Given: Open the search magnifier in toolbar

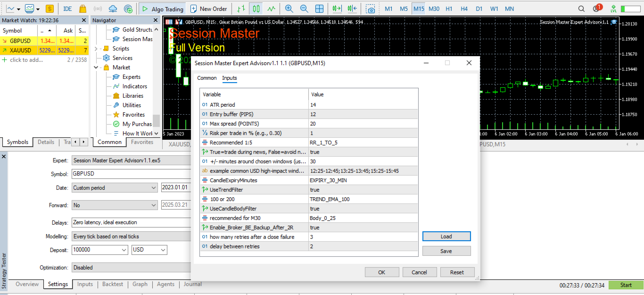Looking at the screenshot, I should point(581,8).
